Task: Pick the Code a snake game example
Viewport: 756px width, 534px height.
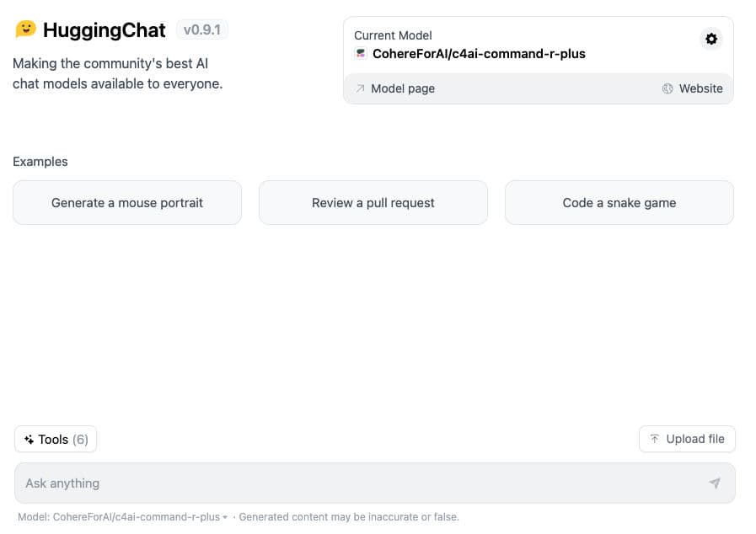Action: point(619,203)
